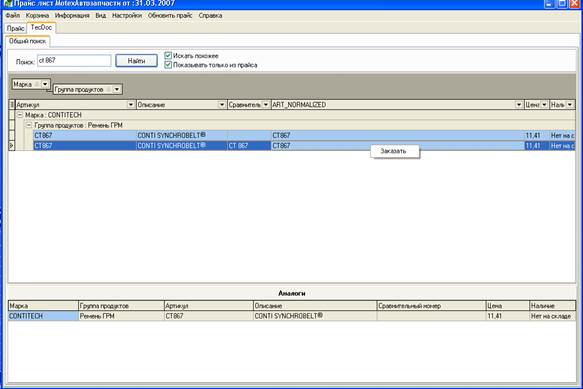The height and width of the screenshot is (389, 583).
Task: Open the Корзина menu
Action: point(37,16)
